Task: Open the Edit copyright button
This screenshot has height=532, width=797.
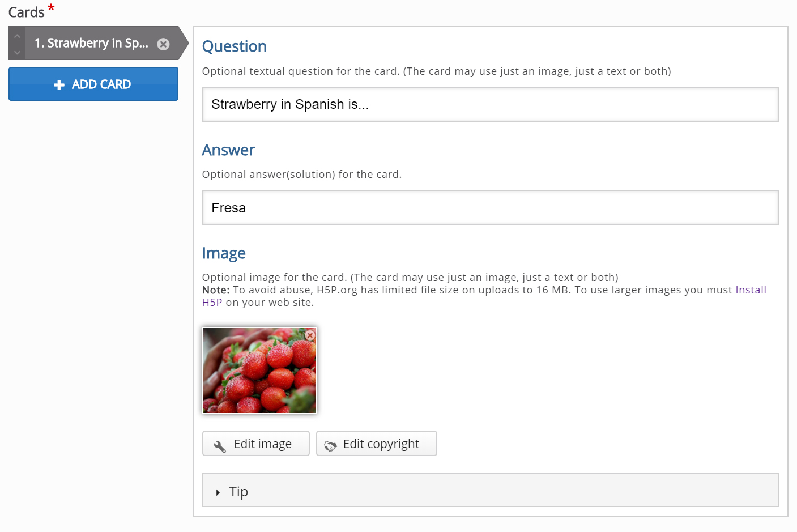Action: 377,444
